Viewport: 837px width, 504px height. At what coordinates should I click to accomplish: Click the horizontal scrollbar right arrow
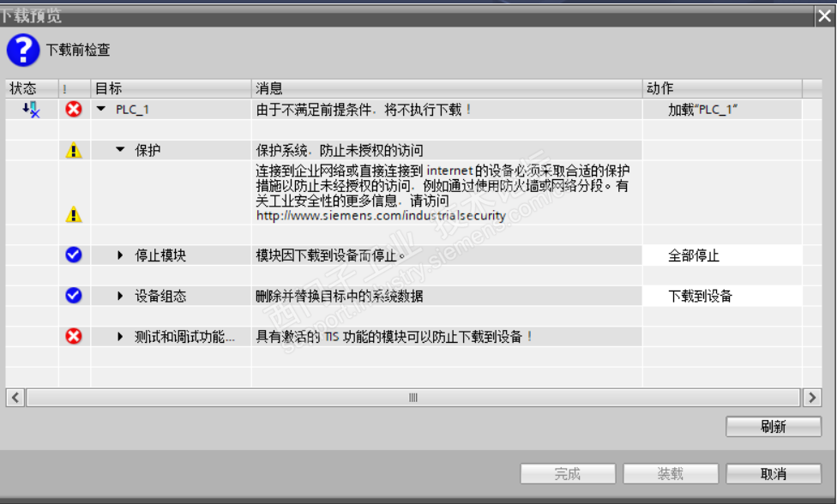point(812,398)
